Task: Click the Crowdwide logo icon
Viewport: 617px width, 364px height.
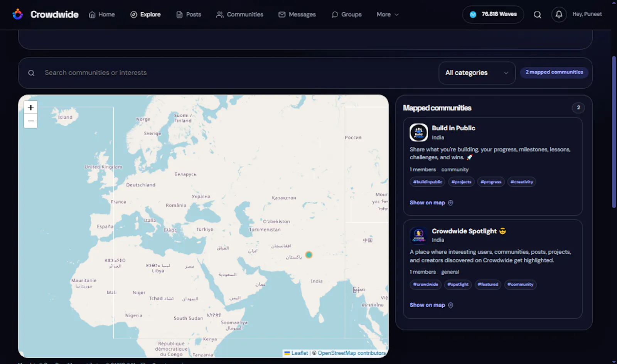Action: tap(18, 14)
